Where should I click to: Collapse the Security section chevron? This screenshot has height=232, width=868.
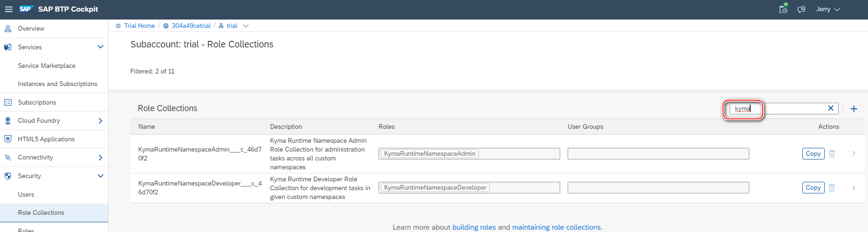[x=100, y=176]
